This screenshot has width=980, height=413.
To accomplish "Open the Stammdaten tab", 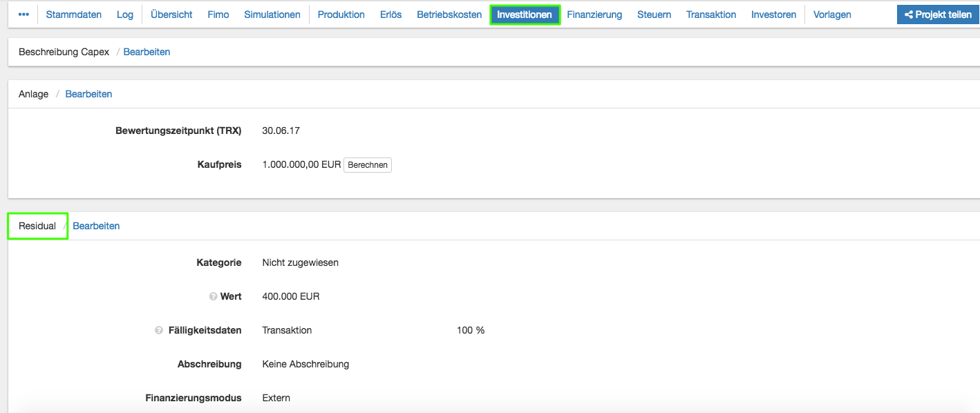I will click(74, 15).
